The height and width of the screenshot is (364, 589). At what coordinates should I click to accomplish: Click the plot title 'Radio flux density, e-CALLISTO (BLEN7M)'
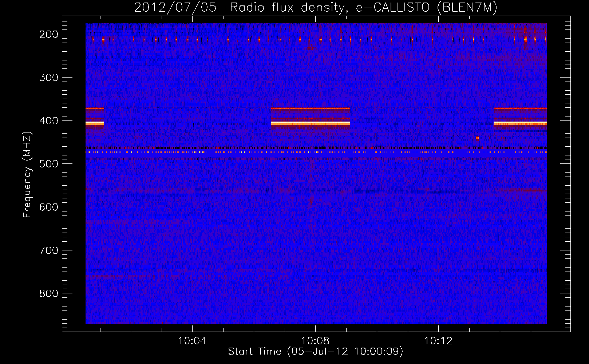363,8
